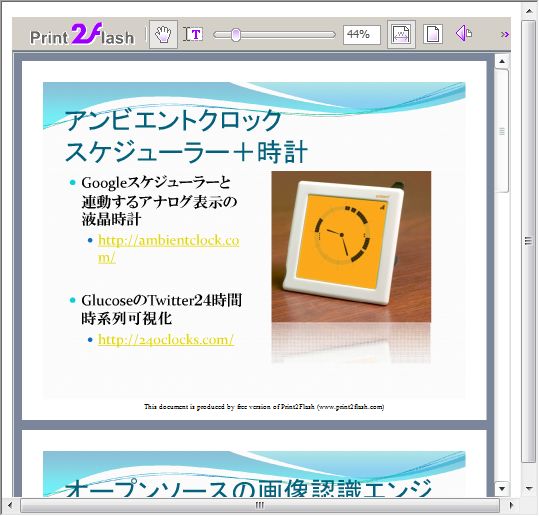This screenshot has height=516, width=539.
Task: Go to the previous page
Action: click(x=463, y=33)
